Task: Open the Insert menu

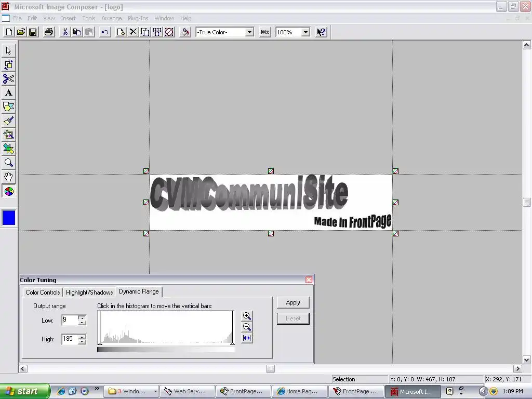Action: (68, 18)
